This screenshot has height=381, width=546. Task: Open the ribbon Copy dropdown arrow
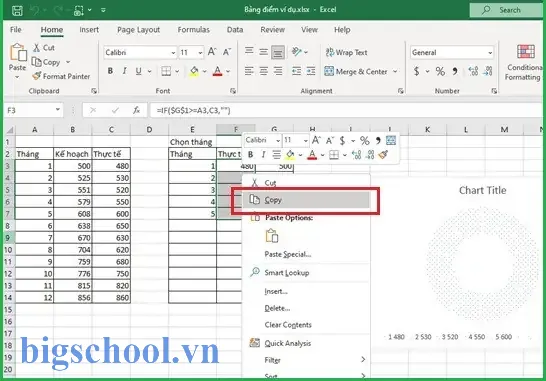[68, 62]
